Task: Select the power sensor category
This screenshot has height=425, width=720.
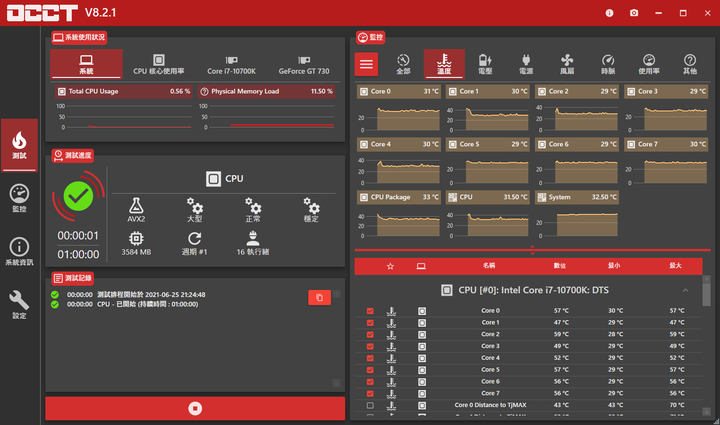Action: (526, 64)
